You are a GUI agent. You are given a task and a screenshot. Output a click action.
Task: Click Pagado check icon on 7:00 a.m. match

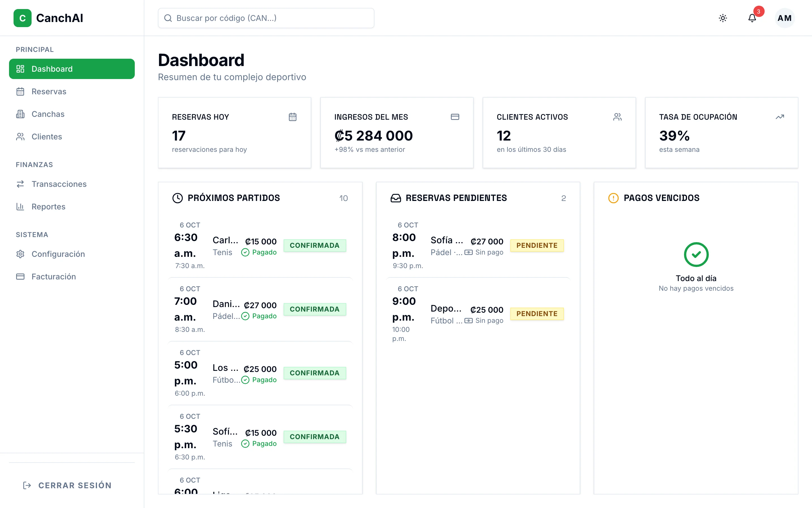point(245,316)
